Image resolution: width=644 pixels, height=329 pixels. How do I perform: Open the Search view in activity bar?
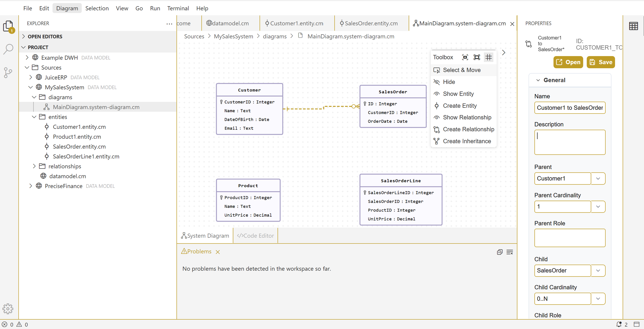tap(8, 49)
